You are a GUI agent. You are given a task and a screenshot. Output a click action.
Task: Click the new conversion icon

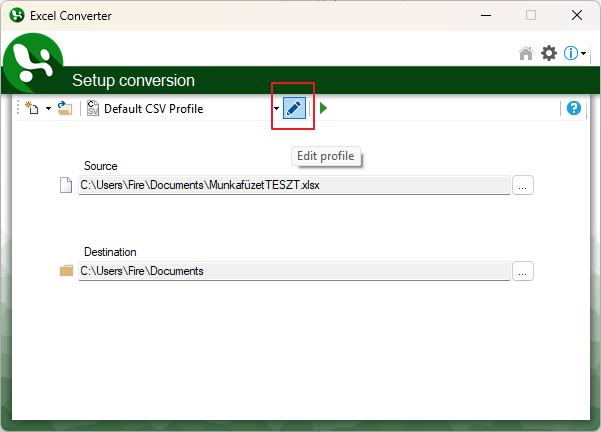coord(32,108)
